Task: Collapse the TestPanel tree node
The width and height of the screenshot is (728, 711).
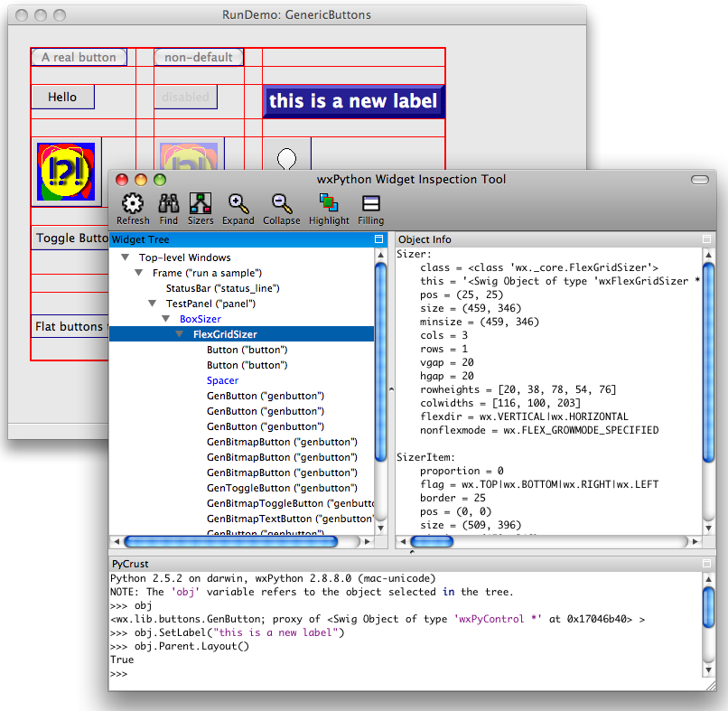Action: pyautogui.click(x=153, y=304)
